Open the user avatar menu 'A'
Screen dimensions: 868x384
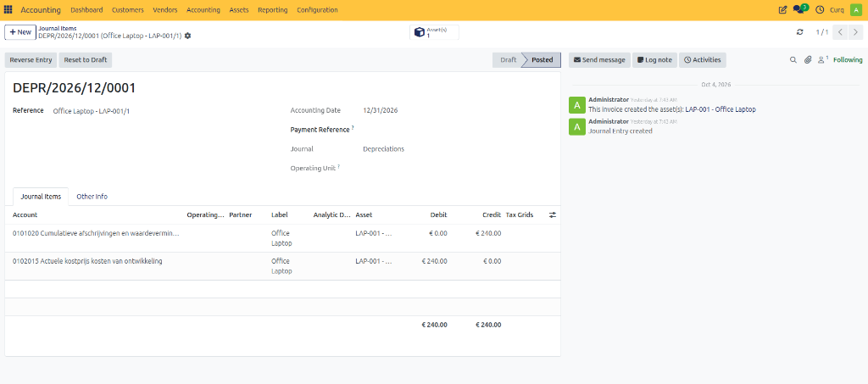point(856,10)
